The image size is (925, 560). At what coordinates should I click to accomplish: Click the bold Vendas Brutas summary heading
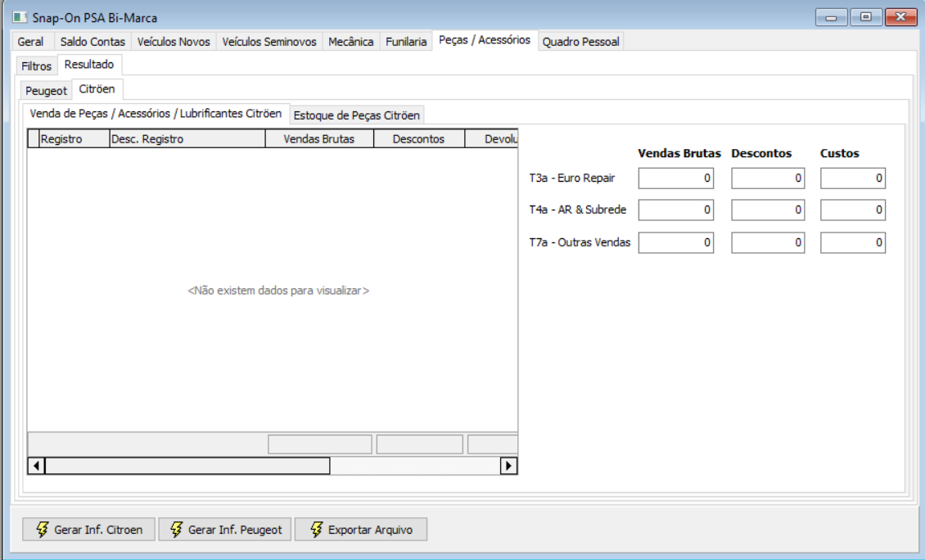pyautogui.click(x=679, y=153)
